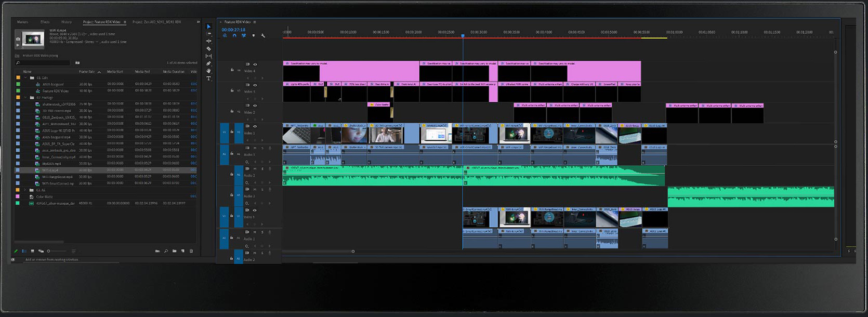The width and height of the screenshot is (868, 317).
Task: Click the Frame Rate sort arrow
Action: coord(99,72)
